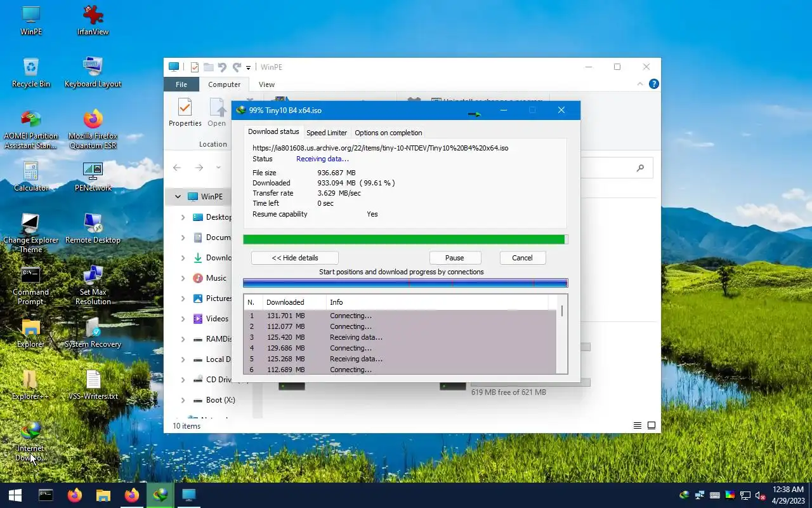Select the Explorer++ desktop icon

(30, 385)
